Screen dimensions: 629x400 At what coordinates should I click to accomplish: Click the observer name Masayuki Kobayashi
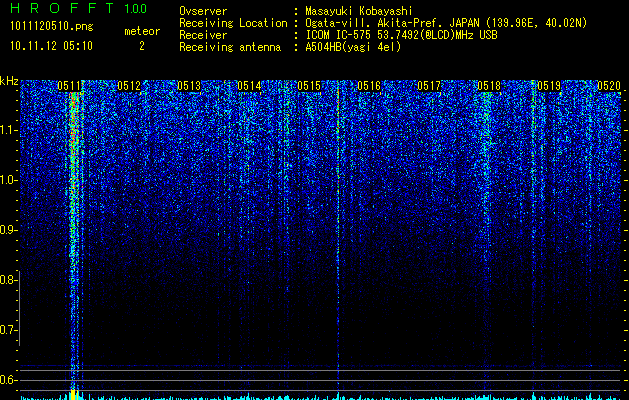click(359, 11)
